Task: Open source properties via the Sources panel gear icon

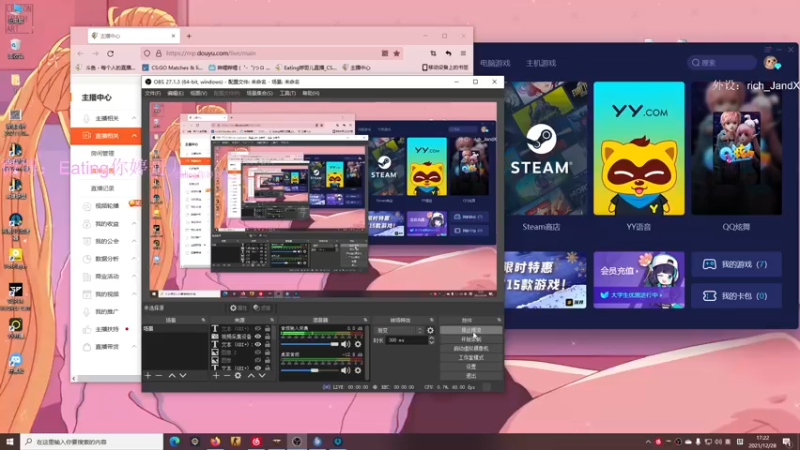Action: click(238, 376)
